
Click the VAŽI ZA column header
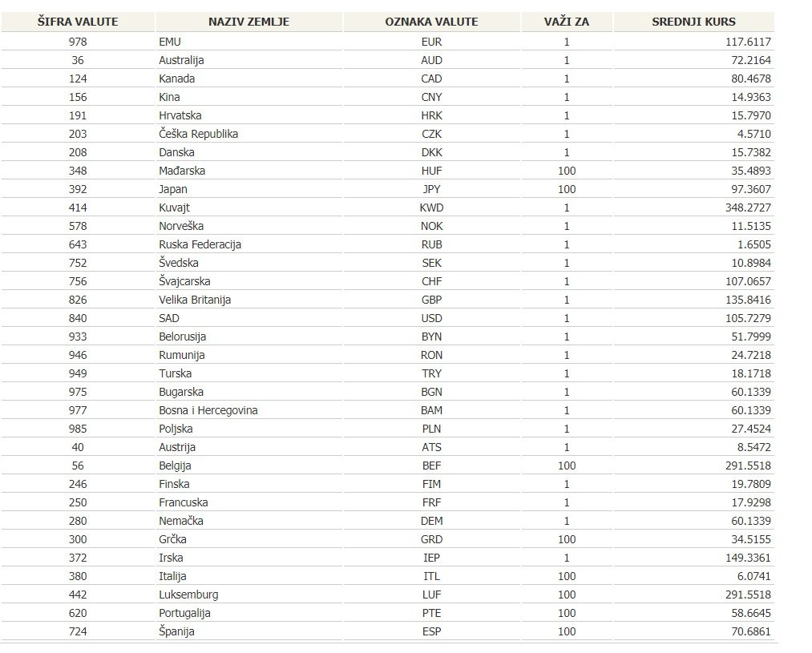[567, 22]
